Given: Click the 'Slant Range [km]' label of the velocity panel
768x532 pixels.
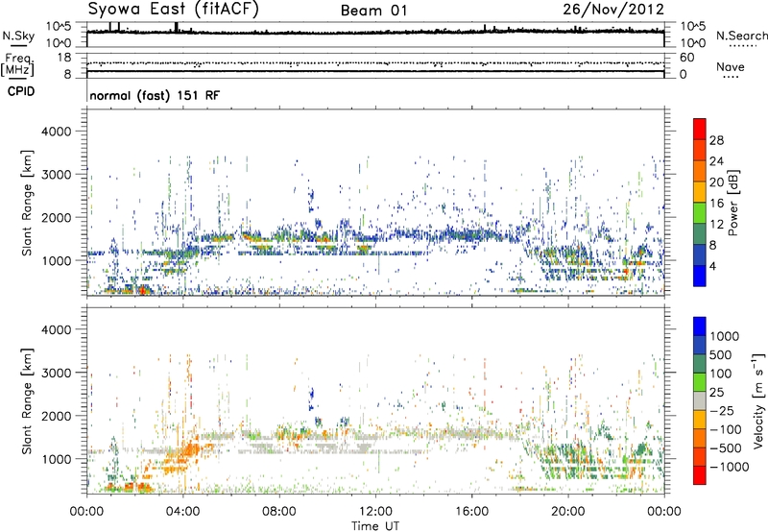Looking at the screenshot, I should click(27, 401).
